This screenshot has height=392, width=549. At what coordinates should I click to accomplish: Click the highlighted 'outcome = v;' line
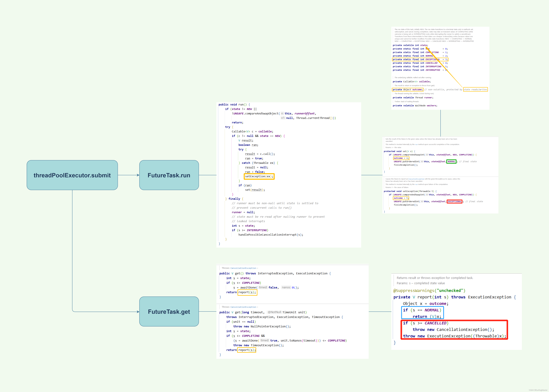(x=401, y=158)
